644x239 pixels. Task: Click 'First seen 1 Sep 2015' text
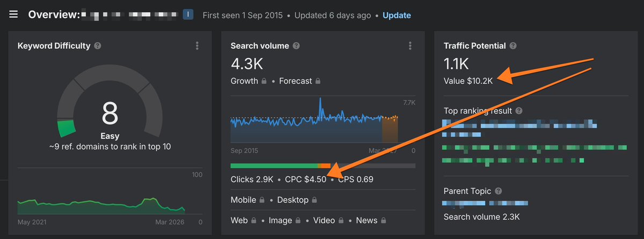243,16
